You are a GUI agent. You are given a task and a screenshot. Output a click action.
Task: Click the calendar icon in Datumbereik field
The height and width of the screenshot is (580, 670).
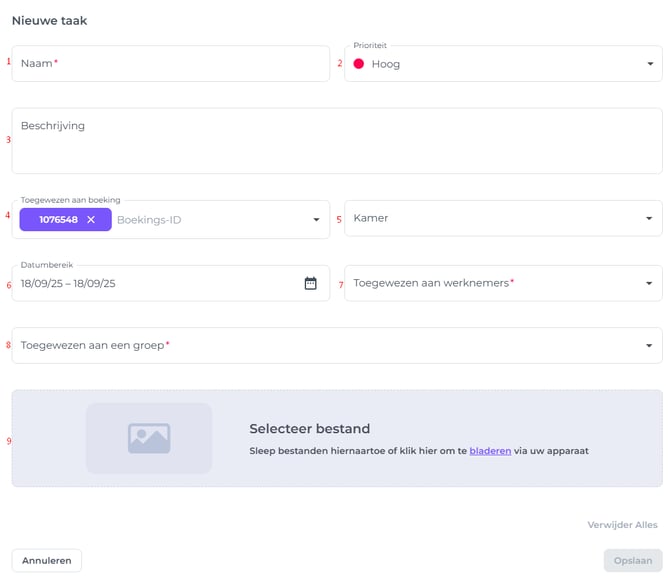click(310, 283)
